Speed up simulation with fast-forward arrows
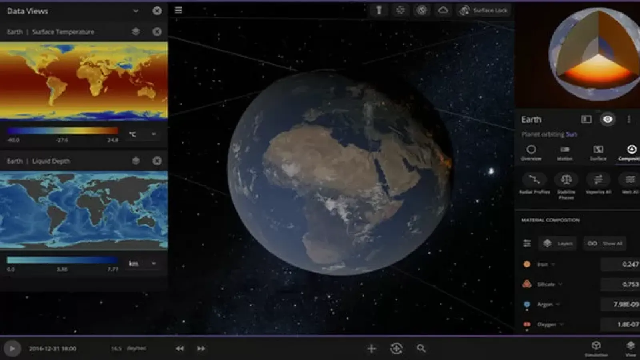The width and height of the screenshot is (640, 360). tap(201, 349)
